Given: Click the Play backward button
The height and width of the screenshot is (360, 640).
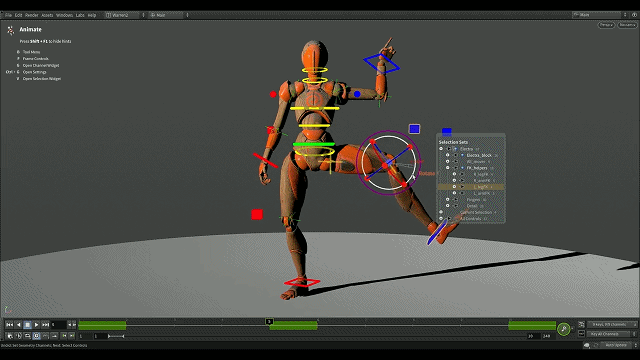Looking at the screenshot, I should [x=18, y=325].
